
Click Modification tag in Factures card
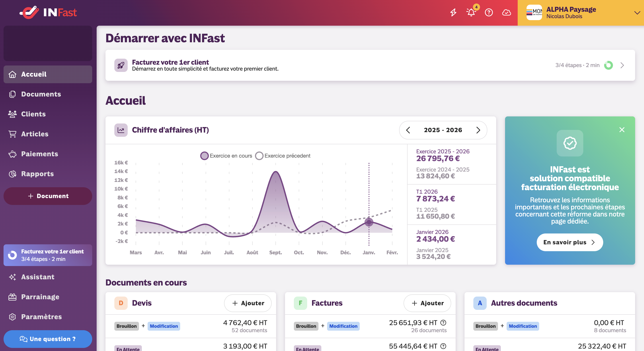tap(343, 326)
